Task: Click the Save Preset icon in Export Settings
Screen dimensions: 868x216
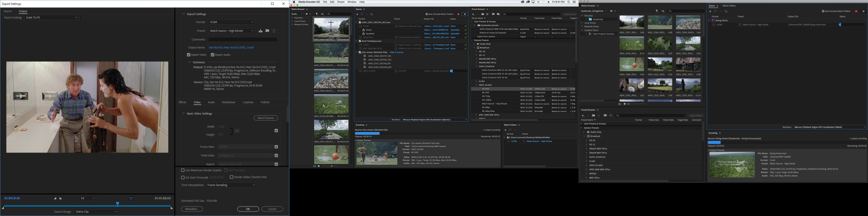Action: click(260, 31)
